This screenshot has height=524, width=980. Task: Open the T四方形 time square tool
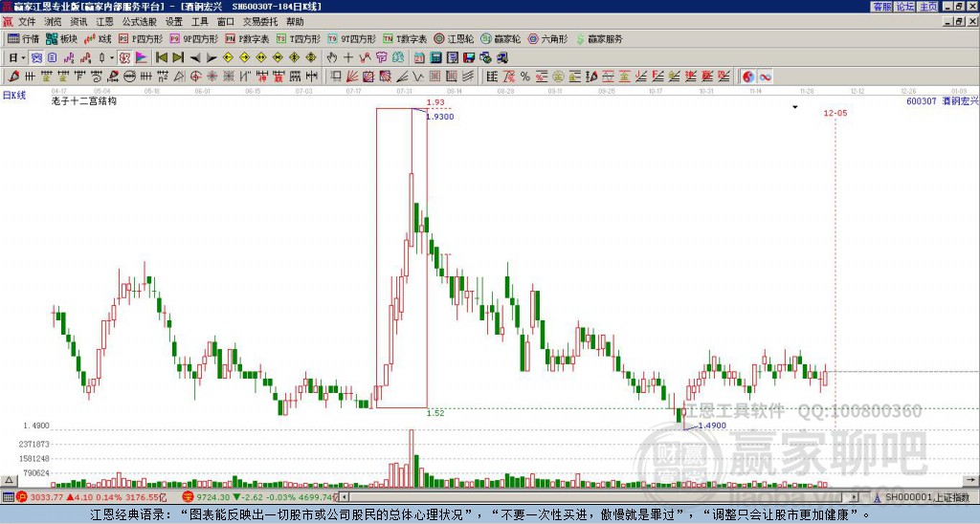[299, 38]
